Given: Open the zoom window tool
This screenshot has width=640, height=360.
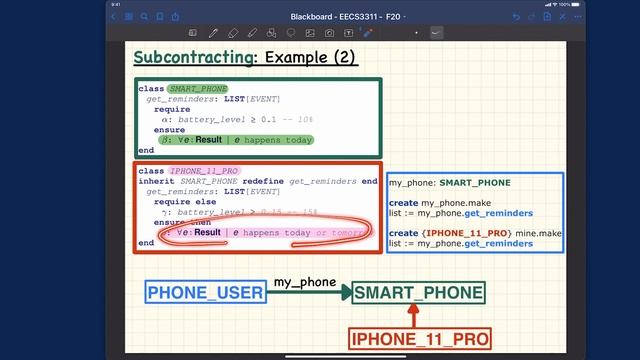Looking at the screenshot, I should pyautogui.click(x=193, y=33).
